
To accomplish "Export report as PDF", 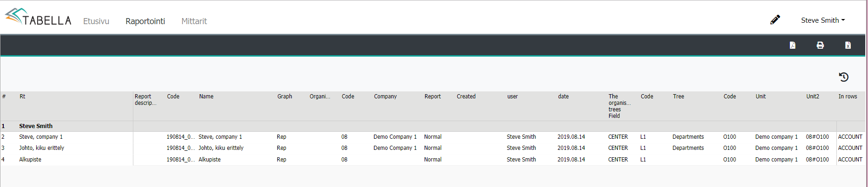I will (x=792, y=45).
